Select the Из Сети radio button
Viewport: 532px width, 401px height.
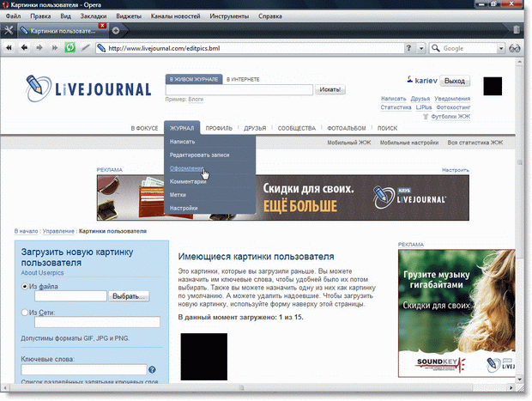click(x=24, y=313)
